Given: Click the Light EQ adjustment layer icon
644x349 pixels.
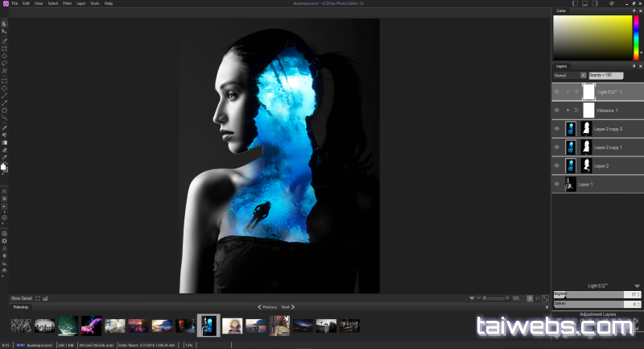Looking at the screenshot, I should tap(576, 92).
